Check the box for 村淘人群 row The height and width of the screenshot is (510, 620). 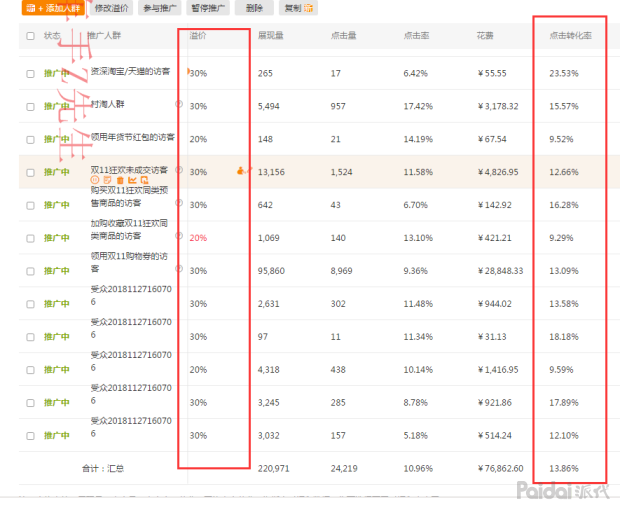point(30,107)
